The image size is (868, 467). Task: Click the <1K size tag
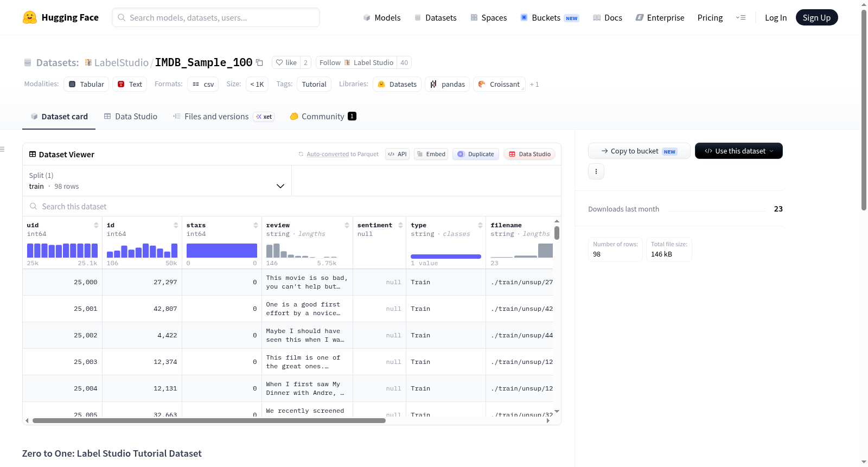(x=257, y=84)
